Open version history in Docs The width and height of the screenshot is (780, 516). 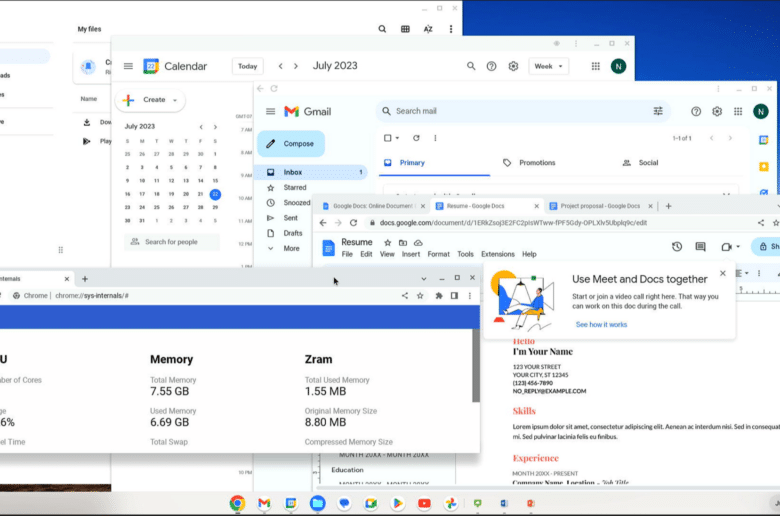pyautogui.click(x=677, y=247)
